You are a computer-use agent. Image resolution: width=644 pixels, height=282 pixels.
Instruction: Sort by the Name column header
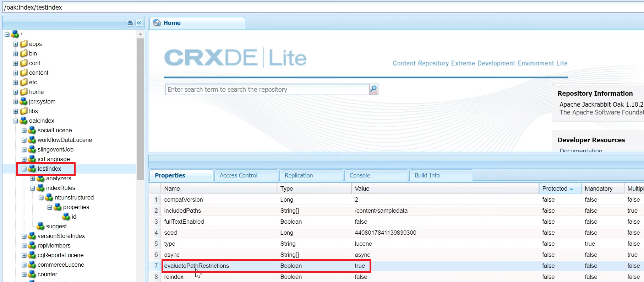point(219,188)
